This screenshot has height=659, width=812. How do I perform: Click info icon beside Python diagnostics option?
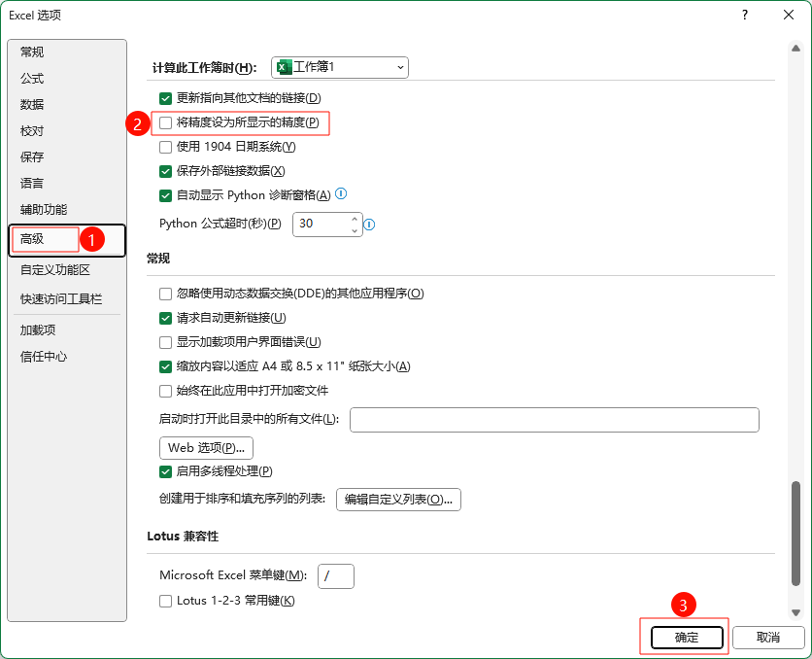[341, 194]
